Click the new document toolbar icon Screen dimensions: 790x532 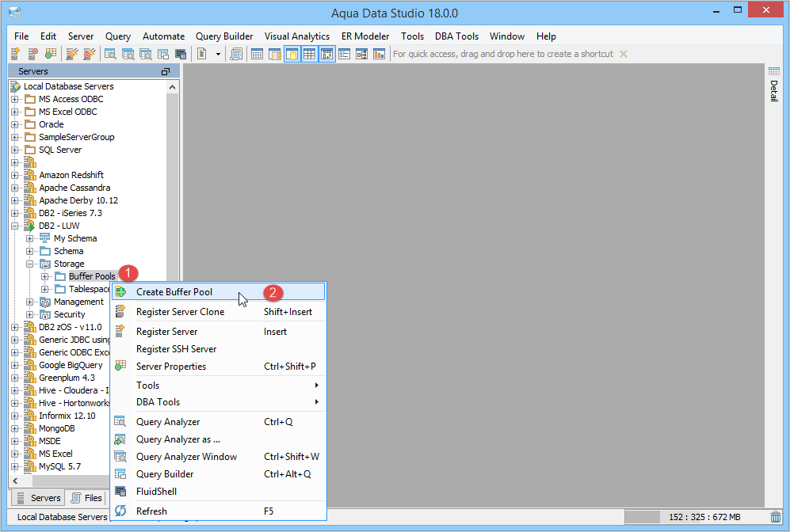[202, 53]
